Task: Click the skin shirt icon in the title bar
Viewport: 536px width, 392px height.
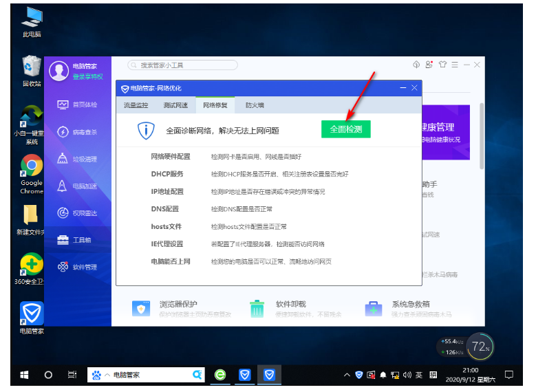Action: (442, 64)
